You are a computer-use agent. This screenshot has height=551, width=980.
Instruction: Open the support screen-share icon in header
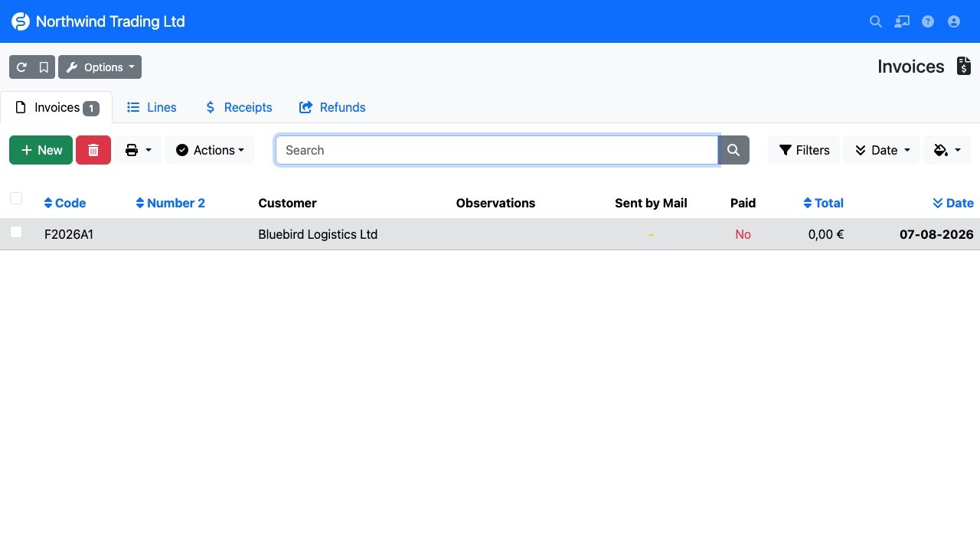[x=902, y=21]
